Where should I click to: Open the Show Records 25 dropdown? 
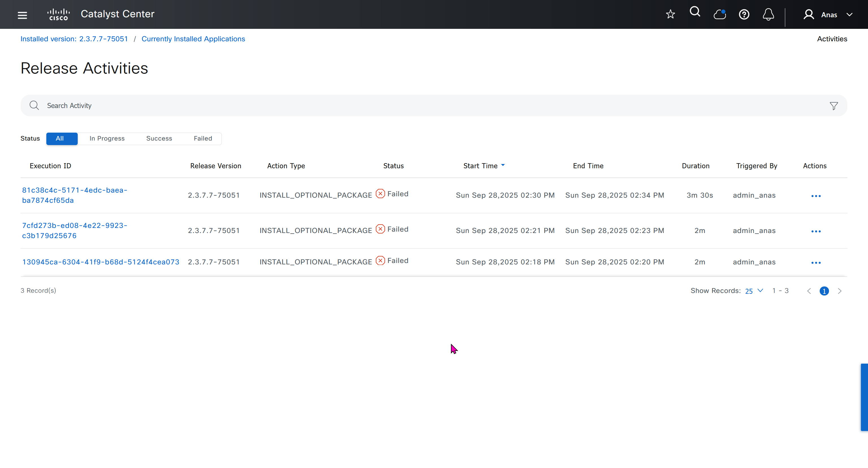tap(754, 291)
